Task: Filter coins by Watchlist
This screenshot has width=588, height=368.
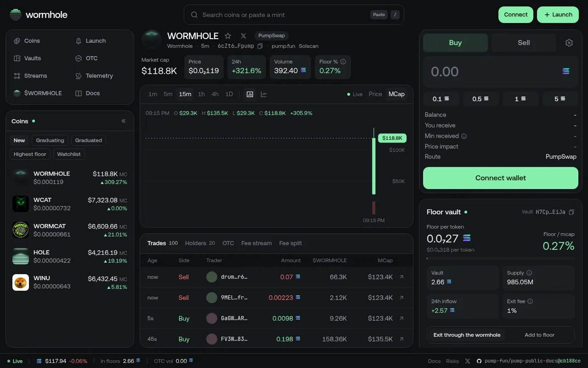Action: [x=69, y=154]
